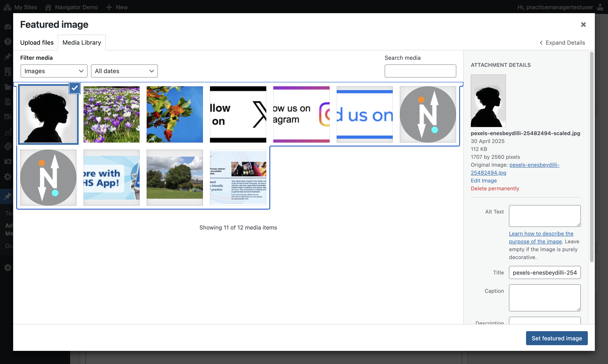Select the Instagram follow us thumbnail
Image resolution: width=608 pixels, height=364 pixels.
(301, 114)
